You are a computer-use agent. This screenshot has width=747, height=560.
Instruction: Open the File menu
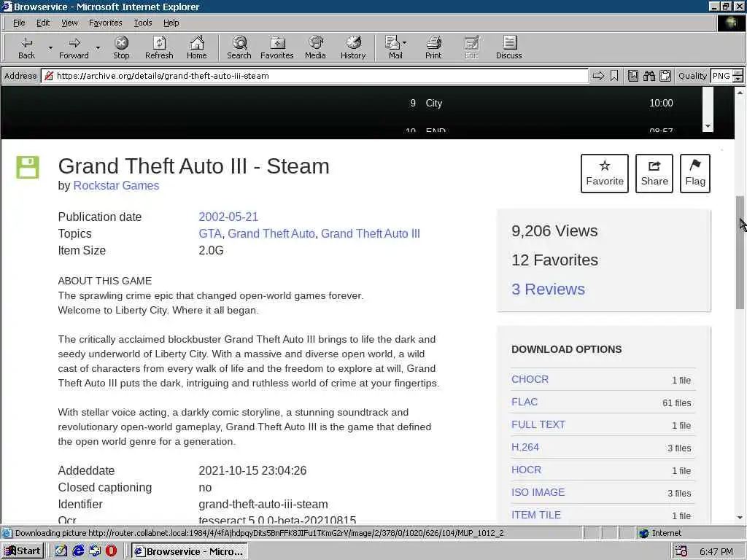tap(19, 23)
